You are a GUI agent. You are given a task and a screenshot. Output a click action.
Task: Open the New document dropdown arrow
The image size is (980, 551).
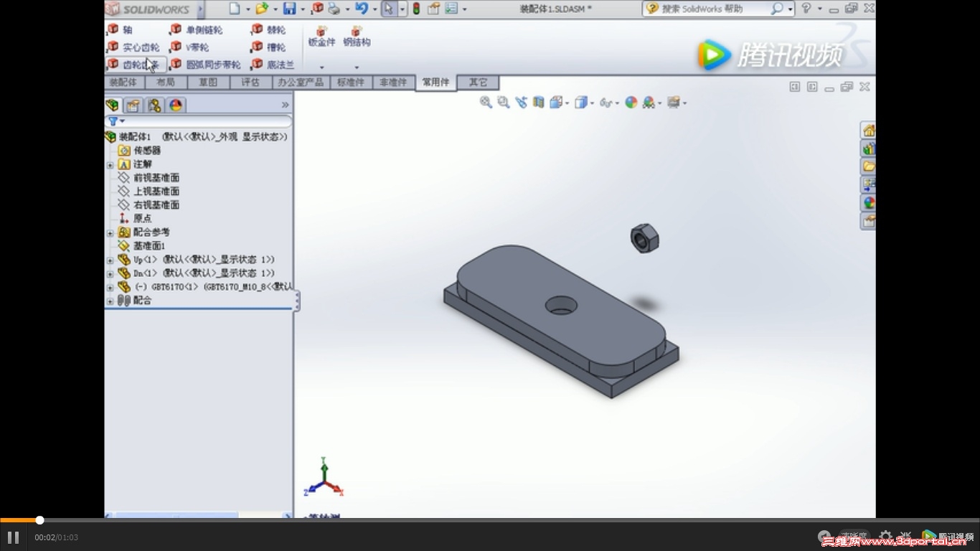click(x=248, y=9)
